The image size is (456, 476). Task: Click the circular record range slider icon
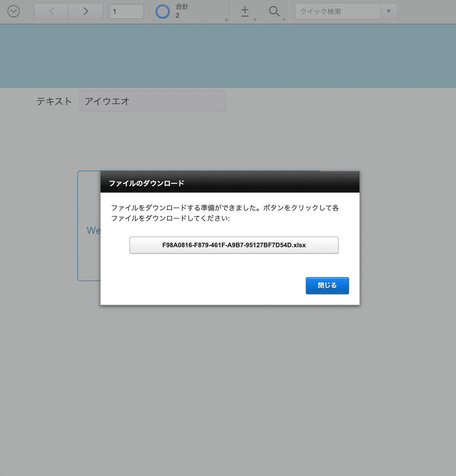(x=162, y=11)
